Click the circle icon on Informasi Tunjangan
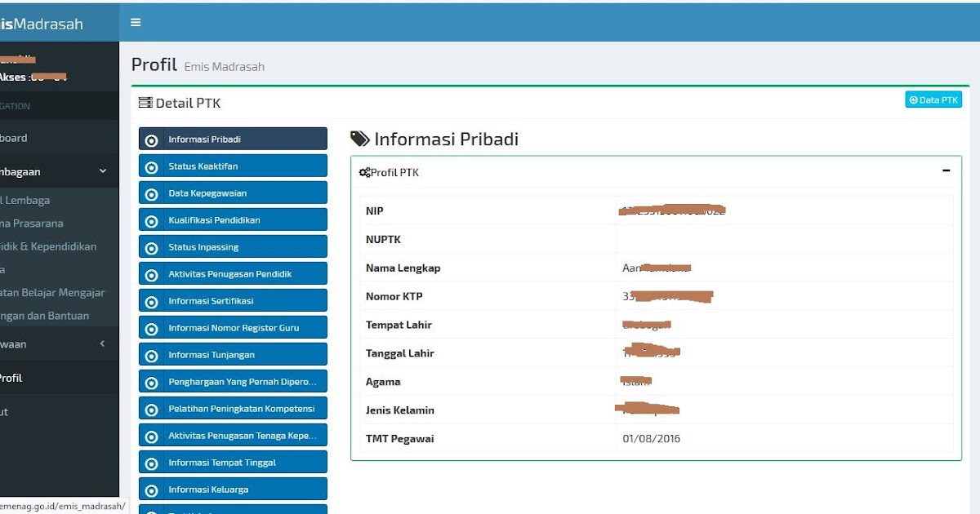The height and width of the screenshot is (514, 980). (x=151, y=356)
